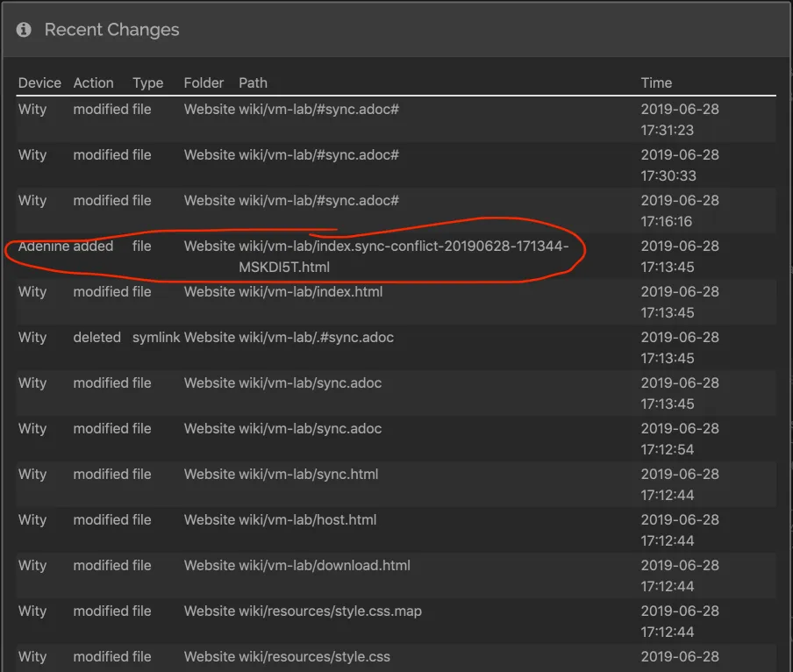Select the wiki/vm-lab/index.html path
Image resolution: width=793 pixels, height=672 pixels.
[311, 292]
